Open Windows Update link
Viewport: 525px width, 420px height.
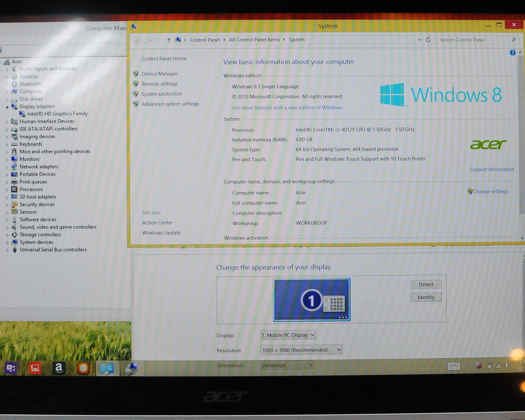[x=161, y=233]
